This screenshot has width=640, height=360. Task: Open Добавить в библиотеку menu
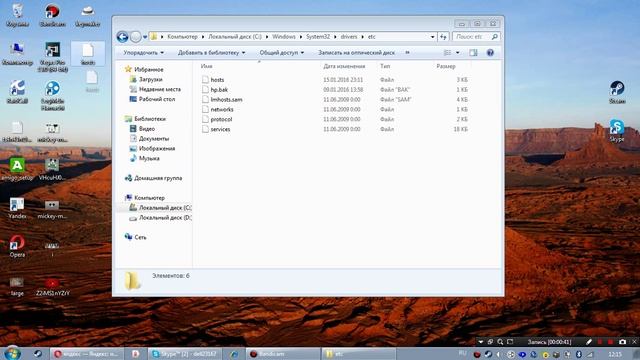(x=211, y=53)
